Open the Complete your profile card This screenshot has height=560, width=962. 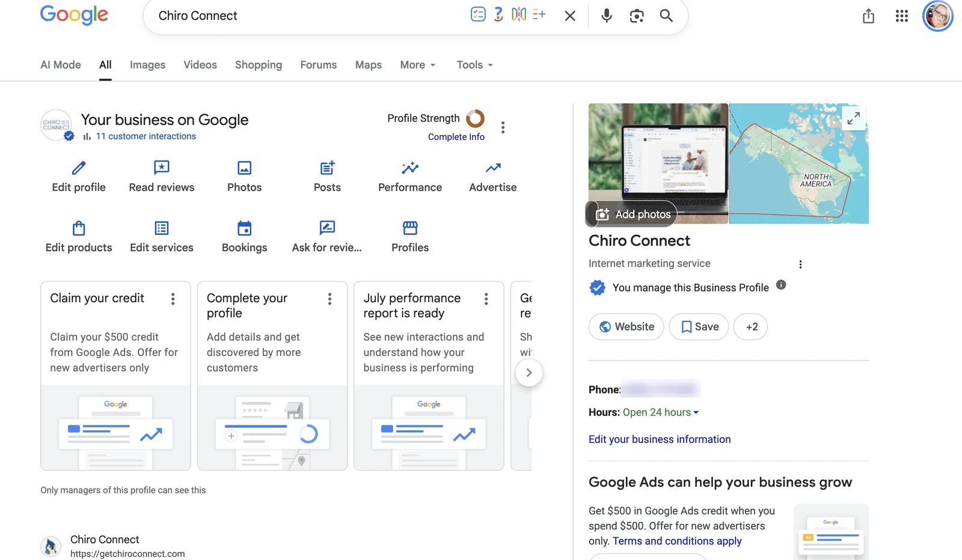coord(272,376)
